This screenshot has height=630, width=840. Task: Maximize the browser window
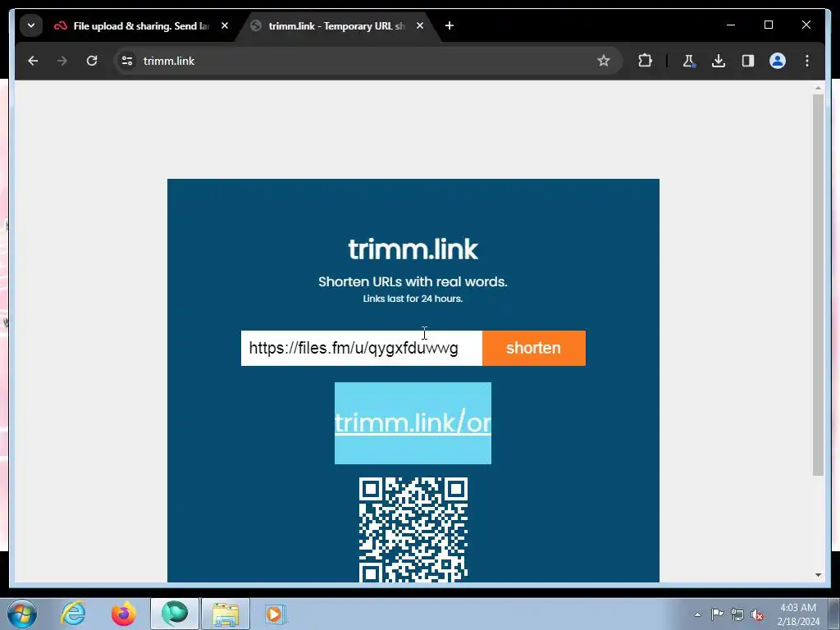tap(768, 25)
